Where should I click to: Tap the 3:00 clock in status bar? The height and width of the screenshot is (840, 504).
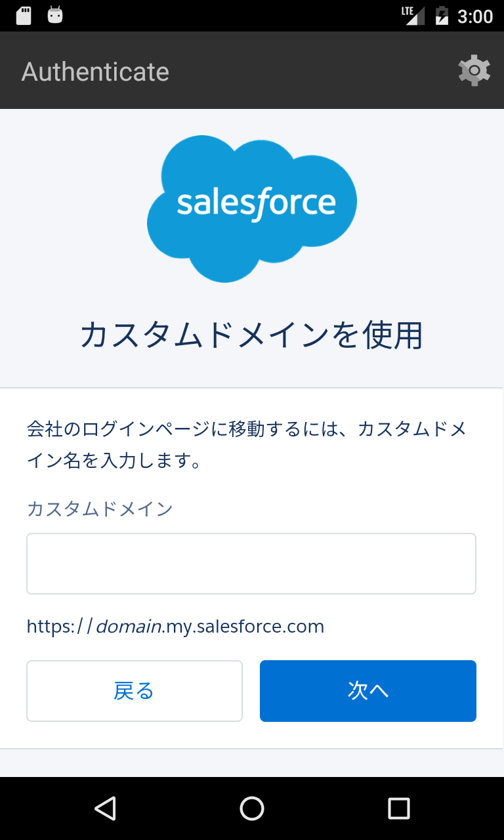coord(474,16)
